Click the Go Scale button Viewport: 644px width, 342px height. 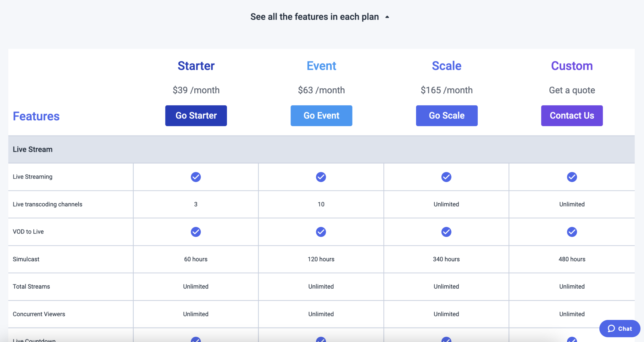coord(447,115)
